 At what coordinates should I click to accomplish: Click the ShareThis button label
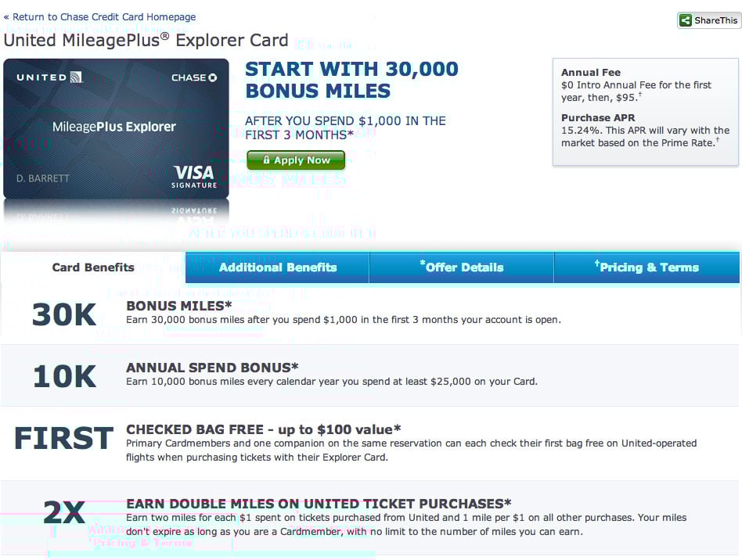pos(715,20)
